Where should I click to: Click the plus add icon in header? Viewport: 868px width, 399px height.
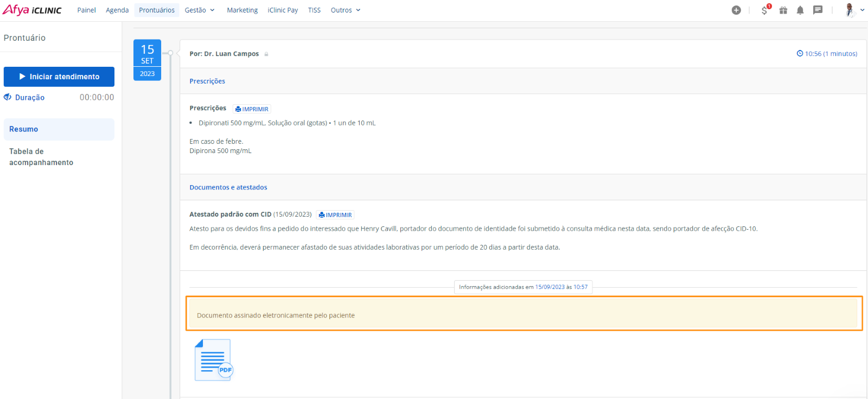(736, 10)
